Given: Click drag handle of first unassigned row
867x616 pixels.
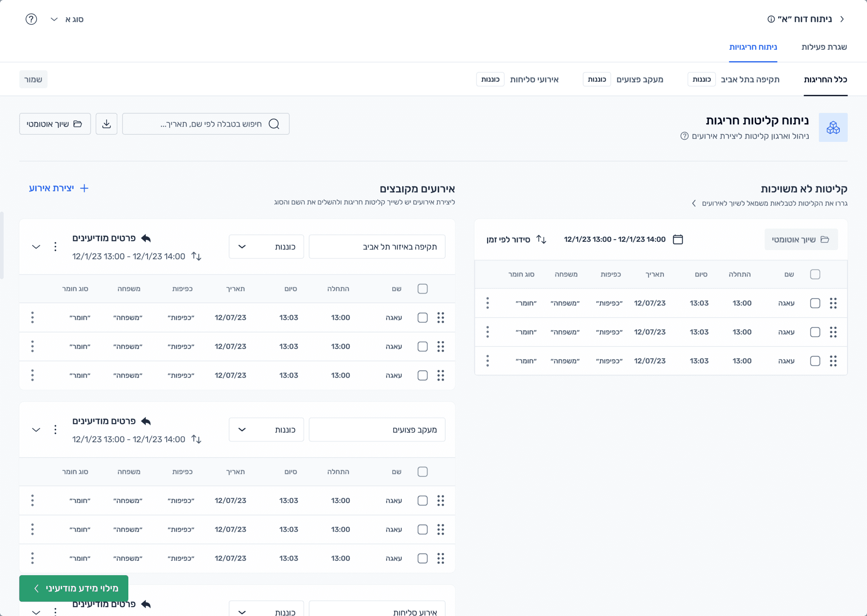Looking at the screenshot, I should (833, 303).
